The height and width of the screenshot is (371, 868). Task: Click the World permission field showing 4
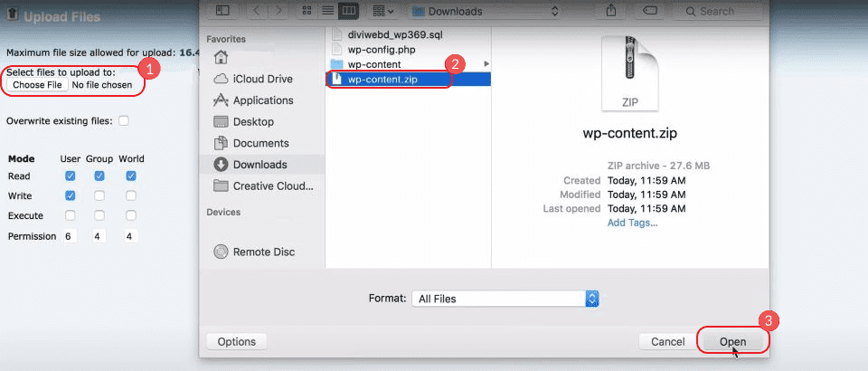pos(130,236)
